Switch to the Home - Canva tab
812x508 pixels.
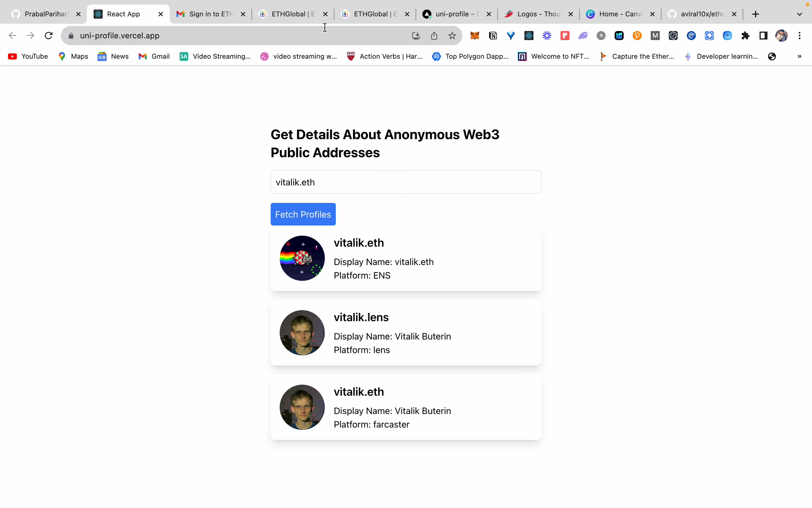point(620,14)
